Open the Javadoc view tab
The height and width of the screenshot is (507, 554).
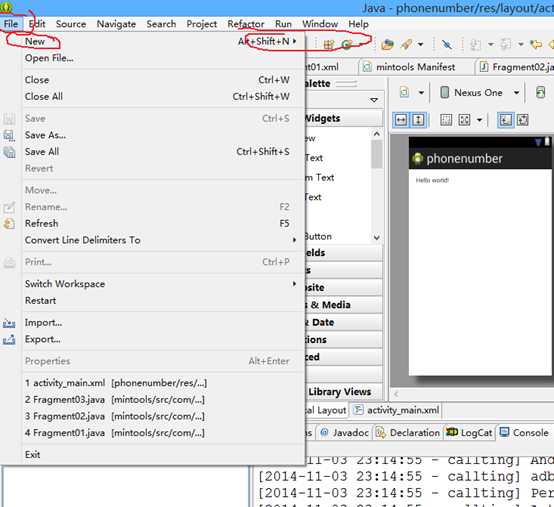coord(344,433)
